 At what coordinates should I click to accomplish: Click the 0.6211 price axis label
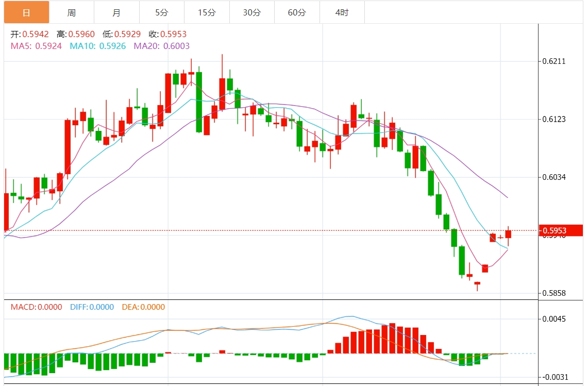[x=554, y=61]
